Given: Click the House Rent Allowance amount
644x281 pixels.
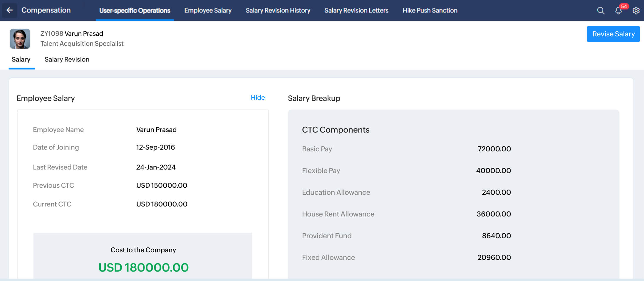Looking at the screenshot, I should [x=494, y=214].
